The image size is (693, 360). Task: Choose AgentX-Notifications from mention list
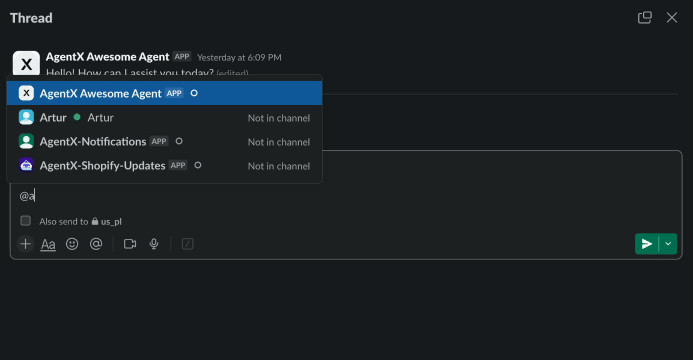coord(164,141)
